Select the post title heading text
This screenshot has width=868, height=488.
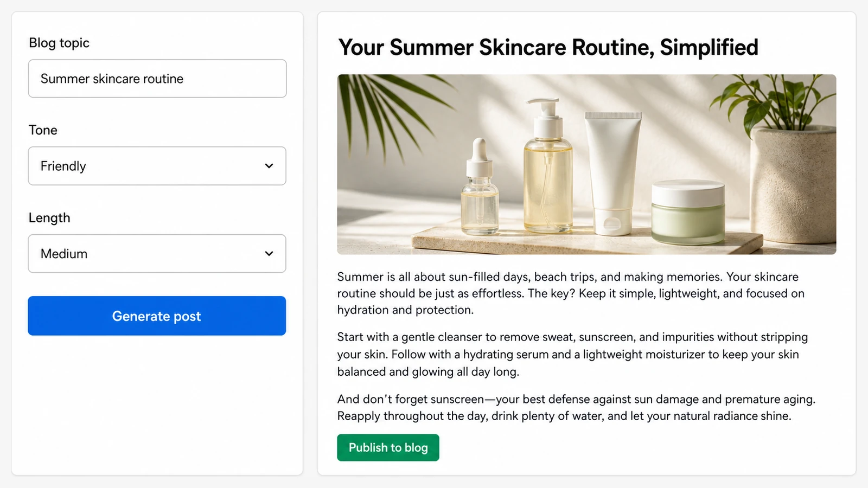pyautogui.click(x=548, y=48)
